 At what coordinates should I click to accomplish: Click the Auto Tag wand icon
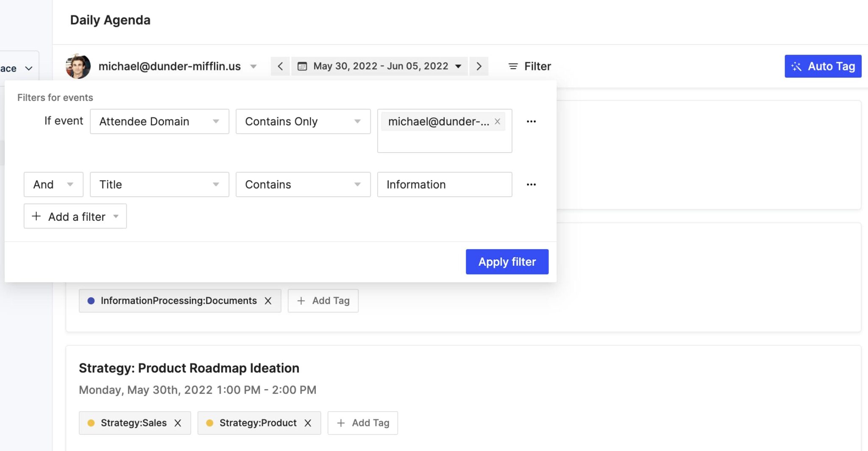pos(797,66)
